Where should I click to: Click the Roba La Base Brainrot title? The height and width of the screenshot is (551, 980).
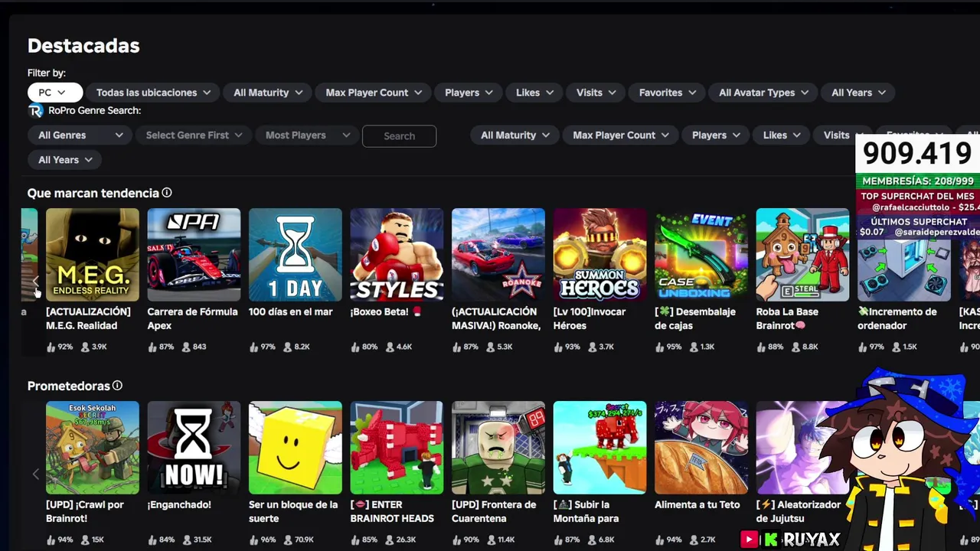pos(787,318)
